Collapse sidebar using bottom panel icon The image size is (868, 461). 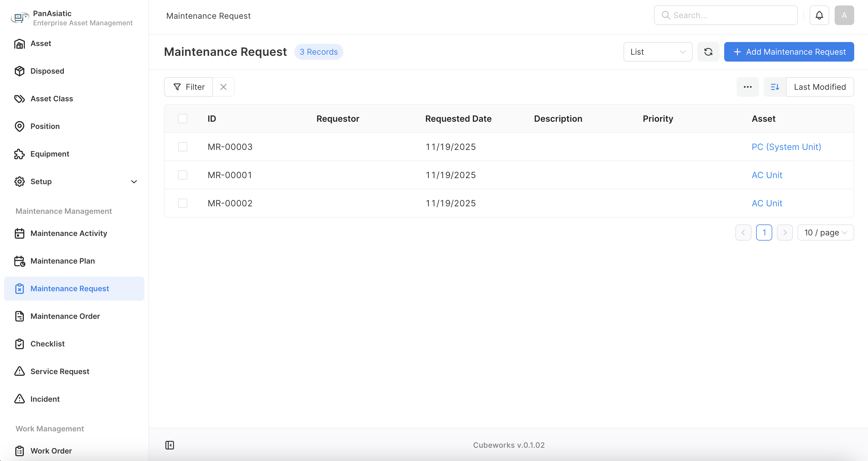(x=169, y=445)
